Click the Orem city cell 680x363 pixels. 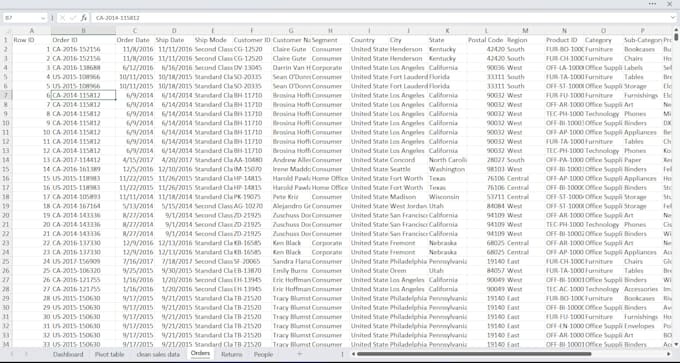[x=408, y=271]
